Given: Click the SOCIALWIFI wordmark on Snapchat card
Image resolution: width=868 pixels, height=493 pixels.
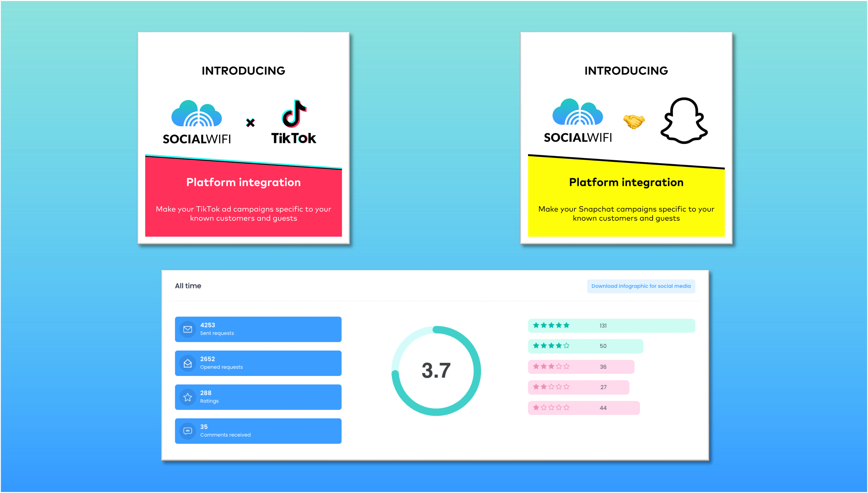Looking at the screenshot, I should click(x=577, y=138).
